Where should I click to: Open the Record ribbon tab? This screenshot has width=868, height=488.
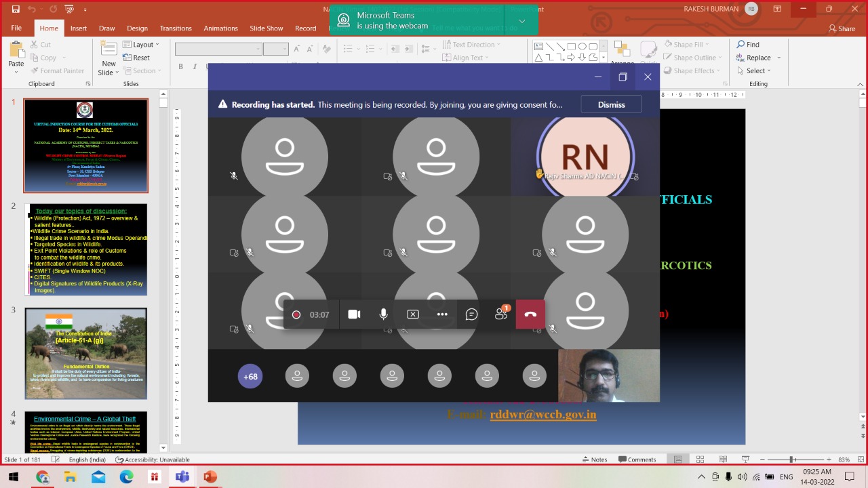point(306,28)
